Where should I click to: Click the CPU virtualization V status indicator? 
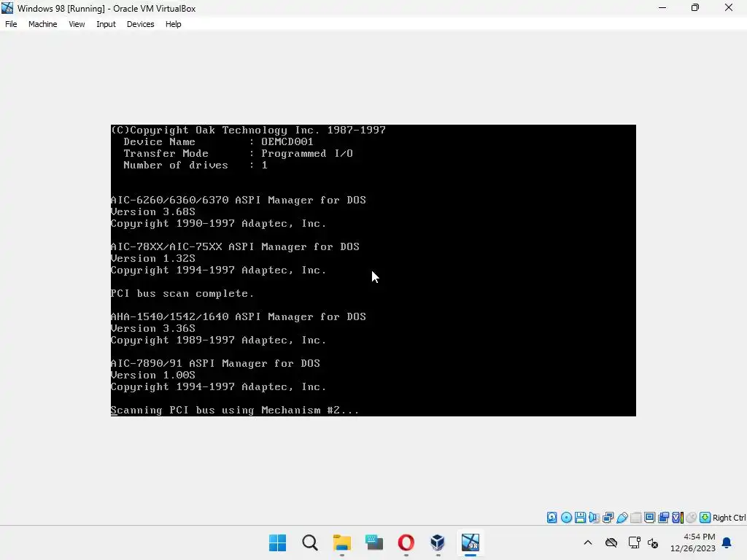tap(678, 518)
